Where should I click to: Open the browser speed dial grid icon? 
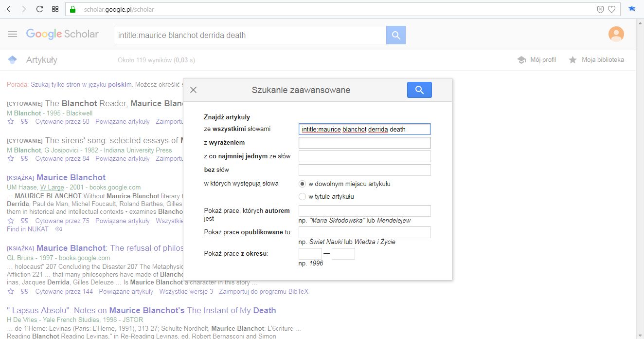pos(55,9)
